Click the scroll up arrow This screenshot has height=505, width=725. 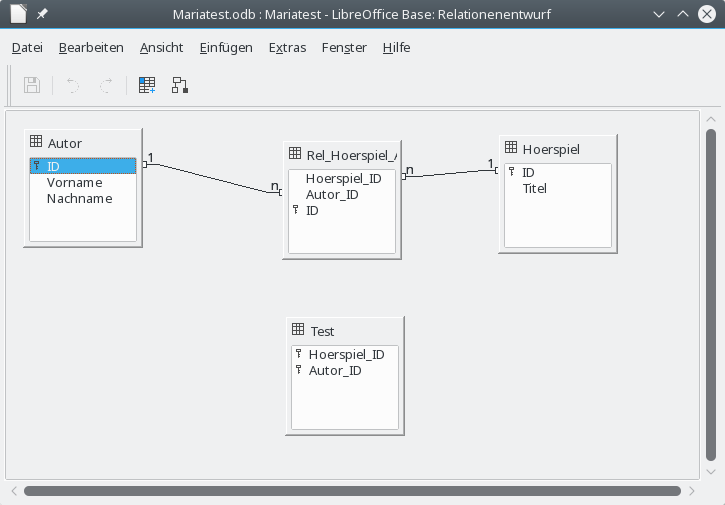click(711, 119)
